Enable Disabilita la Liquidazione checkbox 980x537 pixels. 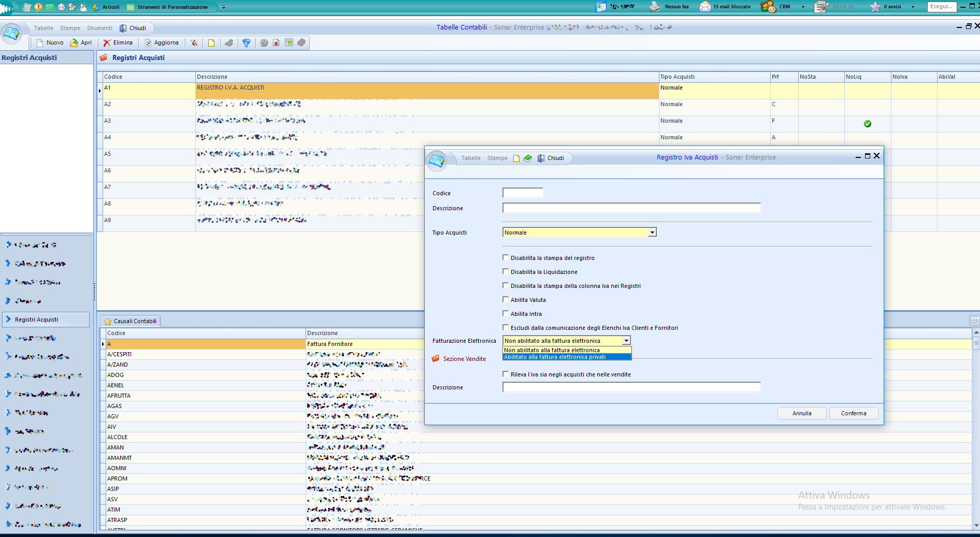pos(506,271)
